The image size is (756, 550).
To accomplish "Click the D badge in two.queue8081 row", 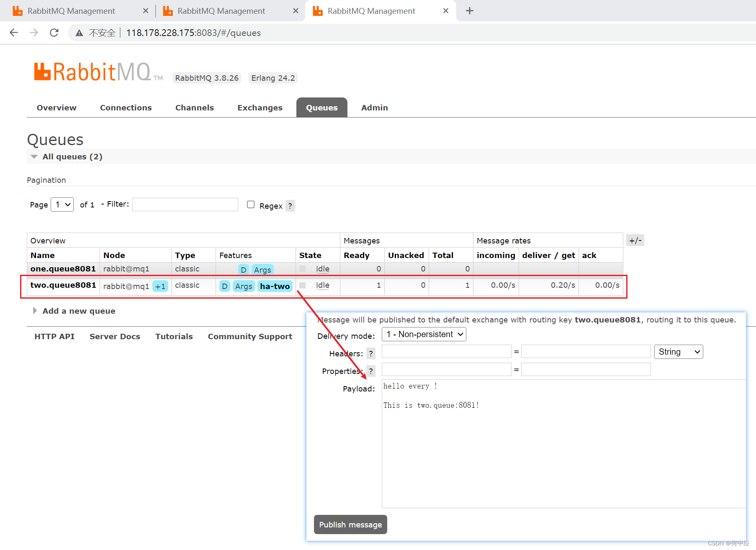I will [225, 286].
